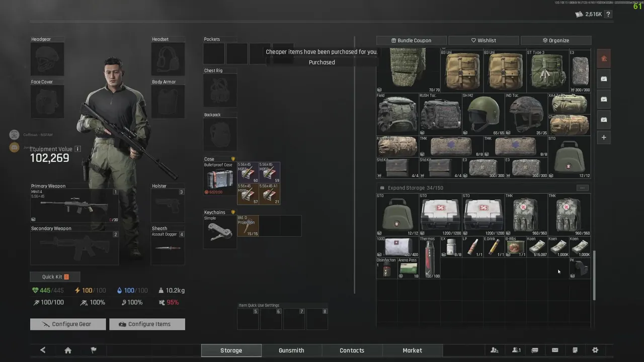644x362 pixels.
Task: Open the Wishlist button
Action: 484,40
